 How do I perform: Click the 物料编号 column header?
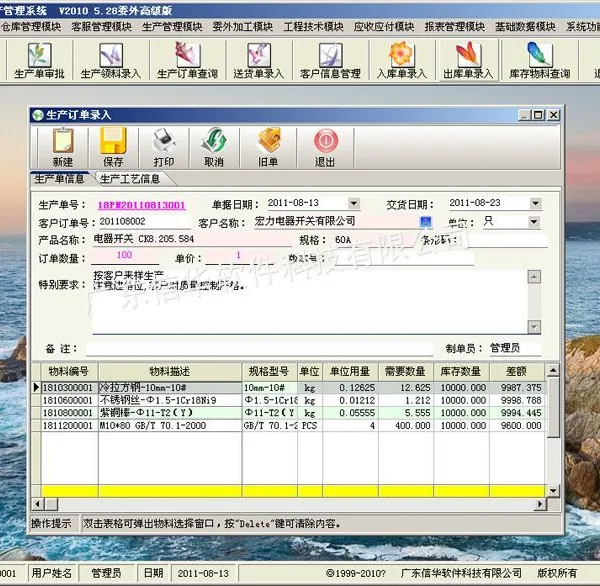click(69, 371)
